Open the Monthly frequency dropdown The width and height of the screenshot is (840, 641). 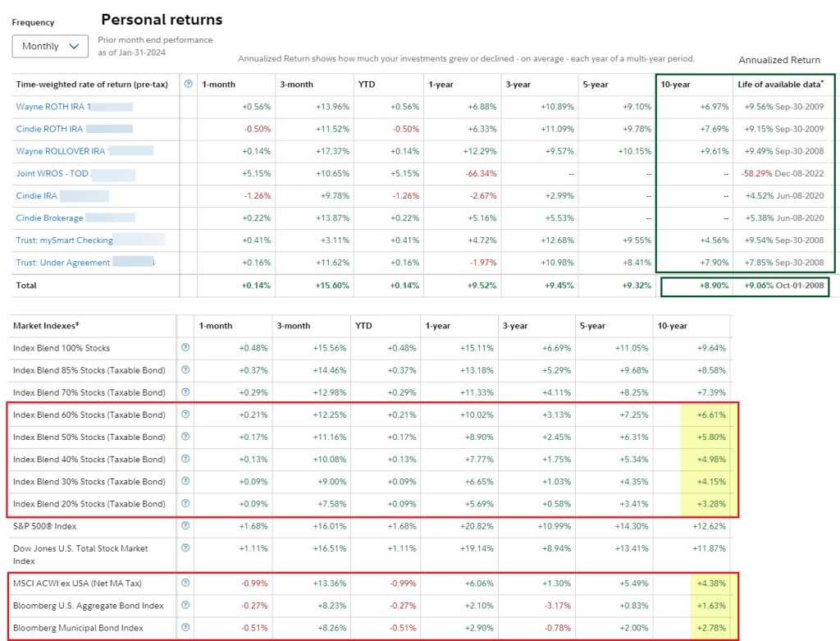point(50,47)
